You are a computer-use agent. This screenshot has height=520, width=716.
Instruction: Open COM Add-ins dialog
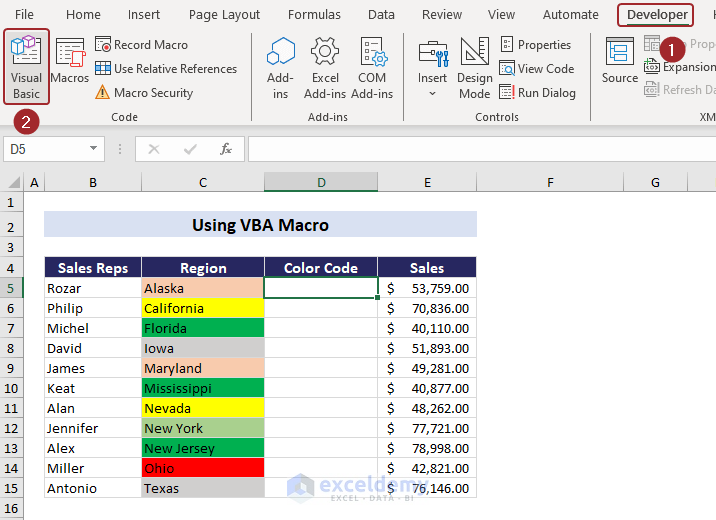(372, 68)
